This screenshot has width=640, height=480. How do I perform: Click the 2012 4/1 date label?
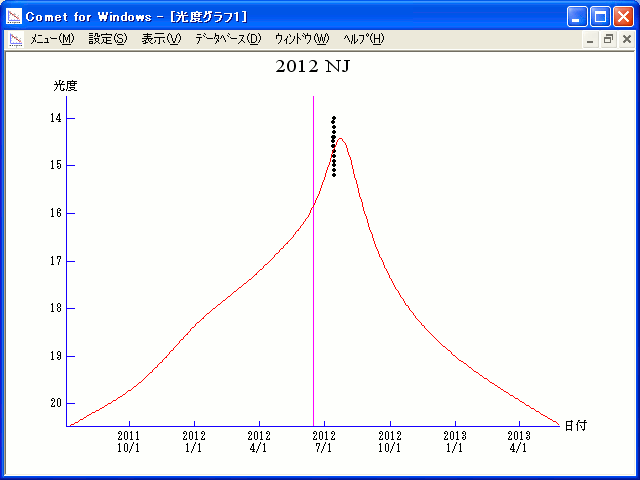259,442
